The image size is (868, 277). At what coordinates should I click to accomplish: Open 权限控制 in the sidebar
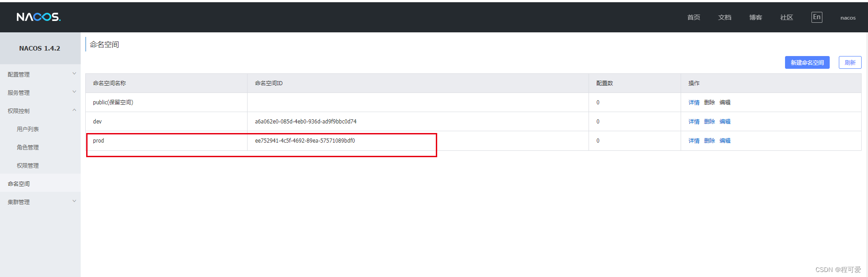pyautogui.click(x=19, y=111)
